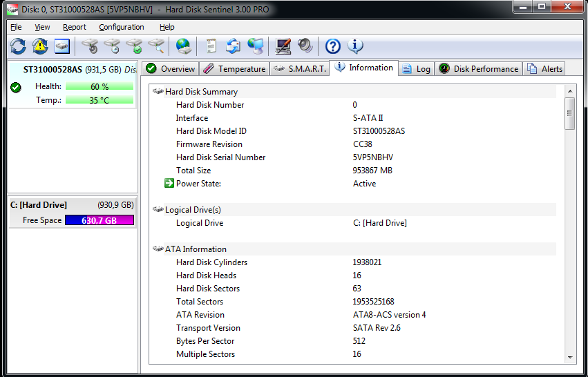This screenshot has width=588, height=377.
Task: Click the speaker sound toolbar icon
Action: pos(305,46)
